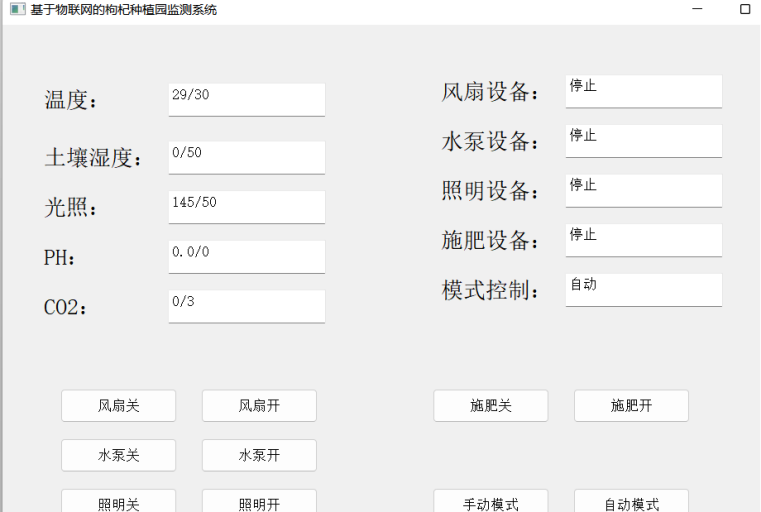
Task: Switch to 手动模式 manual mode
Action: tap(490, 502)
